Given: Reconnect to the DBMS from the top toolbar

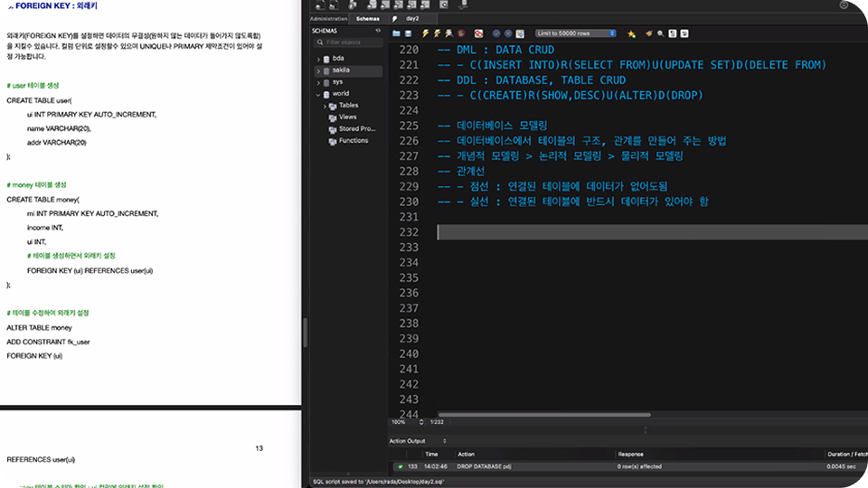Looking at the screenshot, I should pyautogui.click(x=463, y=5).
